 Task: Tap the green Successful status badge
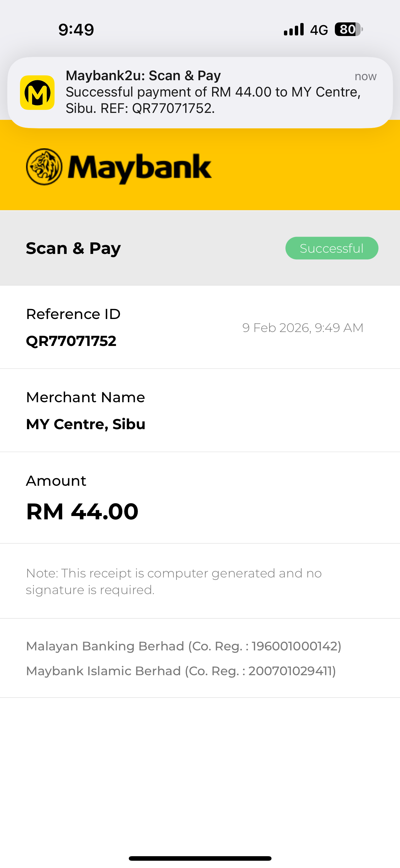coord(332,248)
